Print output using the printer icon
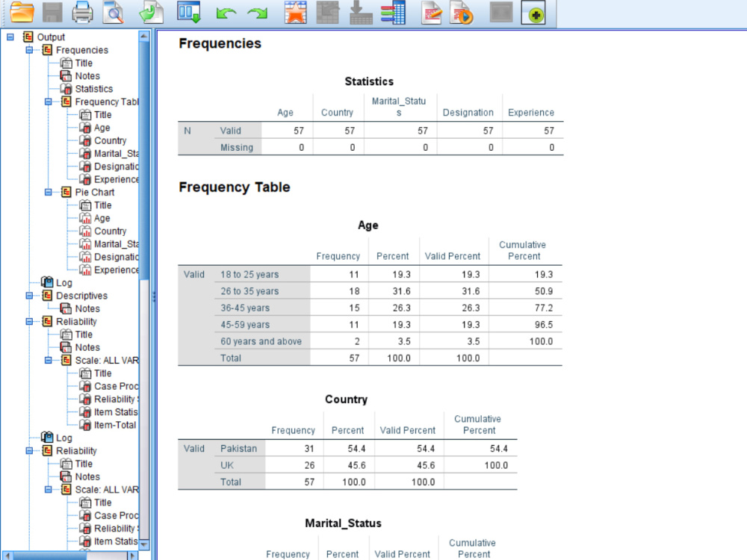Viewport: 747px width, 560px height. click(x=82, y=13)
